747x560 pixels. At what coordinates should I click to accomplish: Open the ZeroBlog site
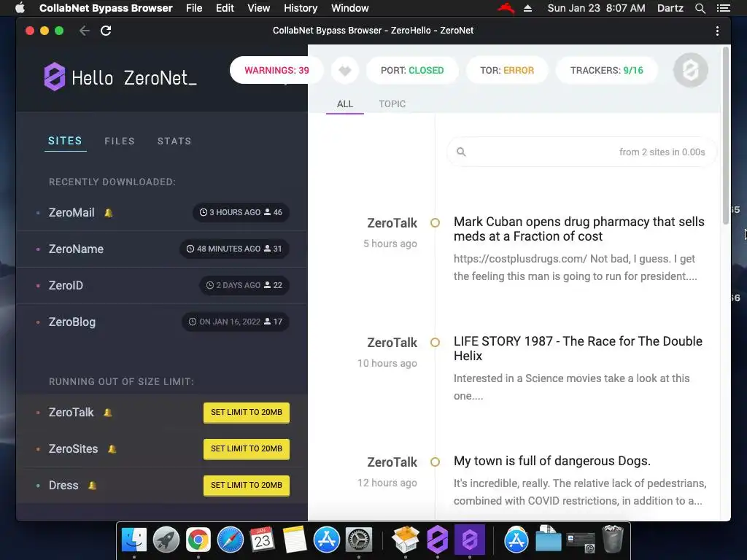pos(72,322)
